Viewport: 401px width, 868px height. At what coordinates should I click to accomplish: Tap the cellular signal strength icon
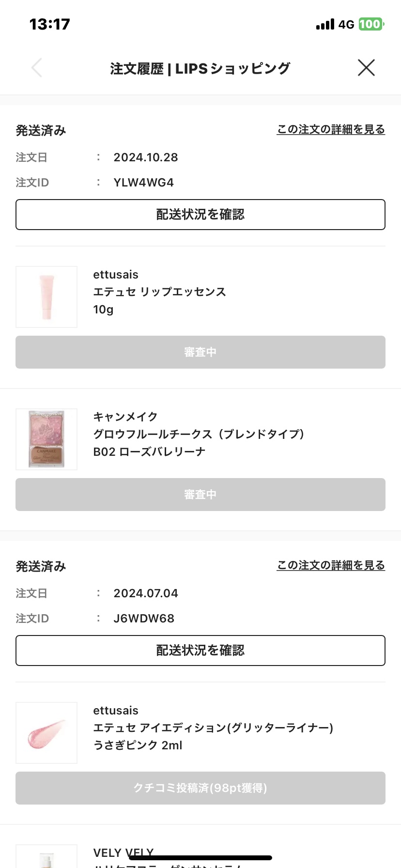tap(325, 24)
